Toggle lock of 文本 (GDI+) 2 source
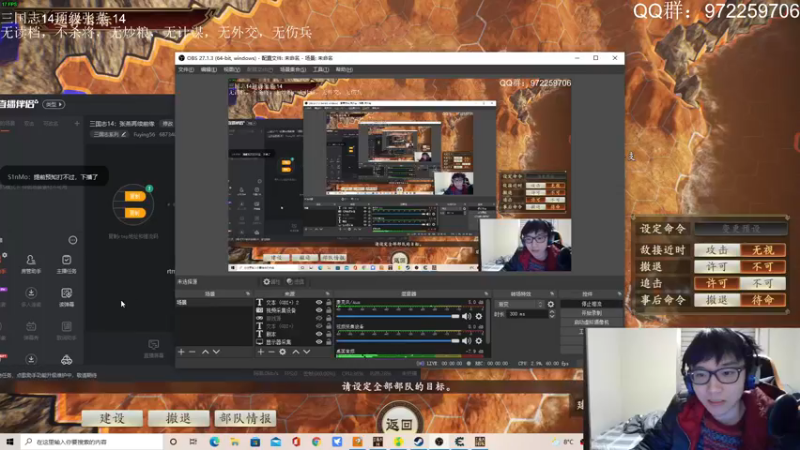Image resolution: width=800 pixels, height=450 pixels. (329, 303)
